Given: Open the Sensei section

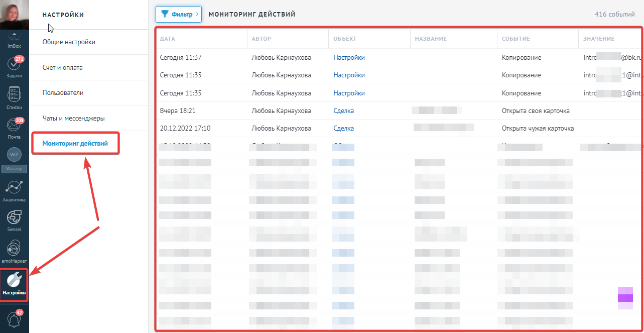Looking at the screenshot, I should 14,221.
